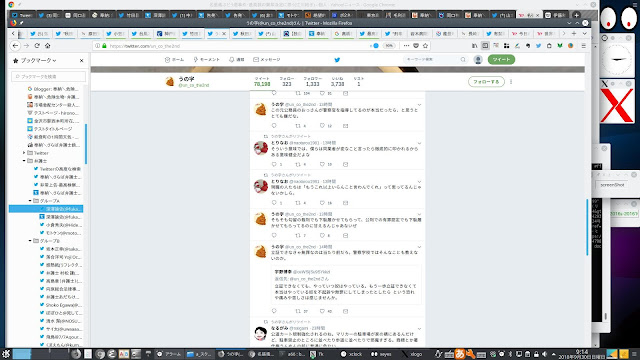Open the いいね 3,738 list
This screenshot has height=360, width=640.
click(337, 81)
